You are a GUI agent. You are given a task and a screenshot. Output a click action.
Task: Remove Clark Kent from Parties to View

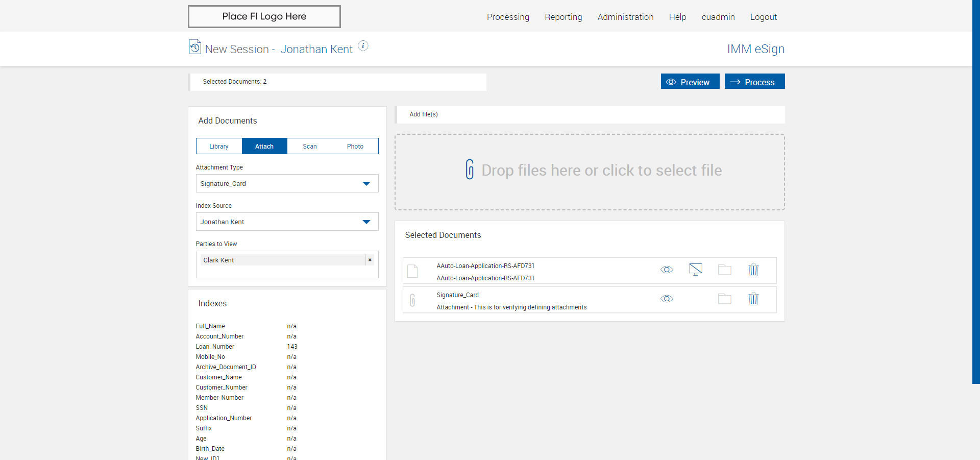370,260
